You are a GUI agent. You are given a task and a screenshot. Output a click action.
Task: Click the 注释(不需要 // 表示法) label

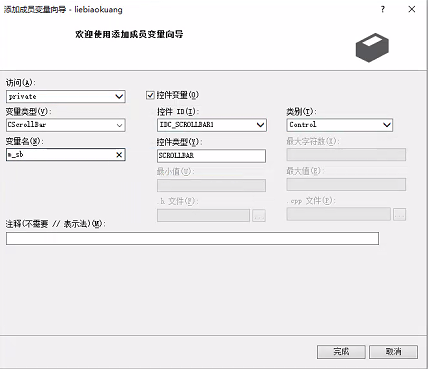click(55, 224)
